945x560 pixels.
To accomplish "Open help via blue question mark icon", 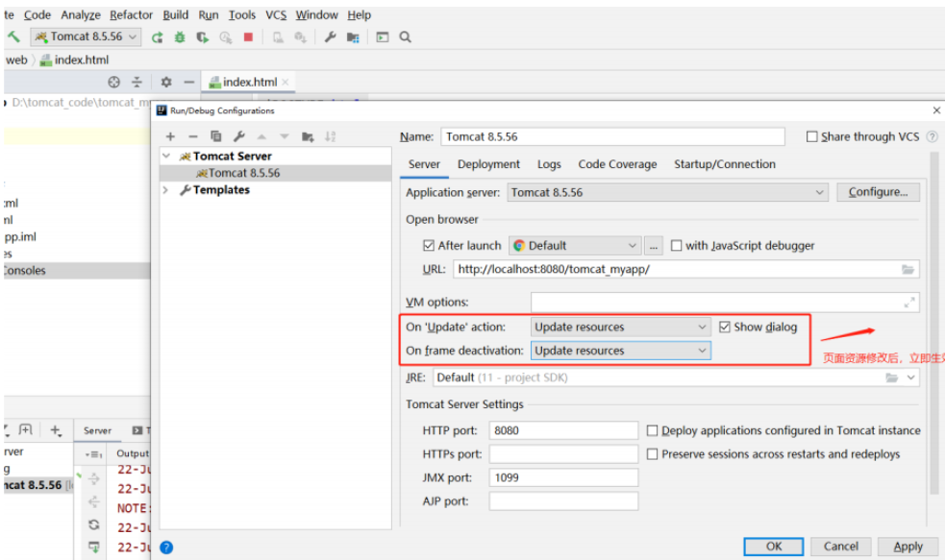I will pyautogui.click(x=166, y=548).
